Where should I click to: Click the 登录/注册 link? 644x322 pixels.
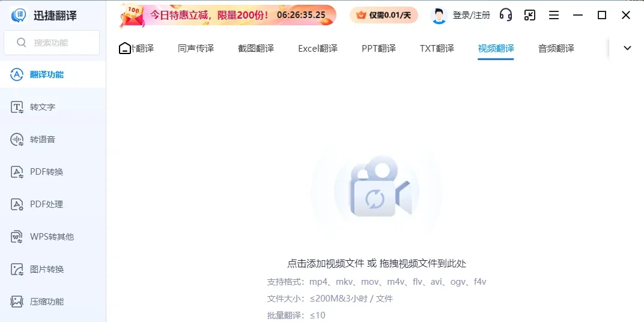[x=471, y=15]
